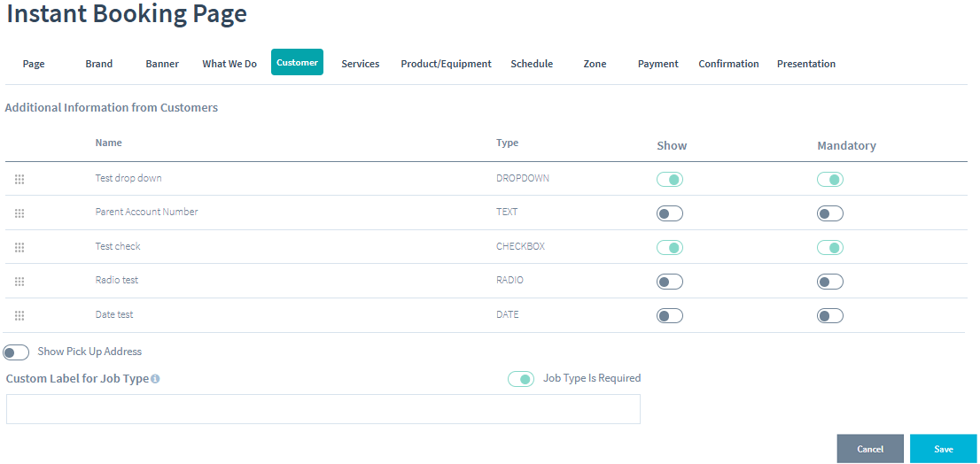Click drag handle icon for Radio test row
The image size is (980, 464).
pos(19,282)
